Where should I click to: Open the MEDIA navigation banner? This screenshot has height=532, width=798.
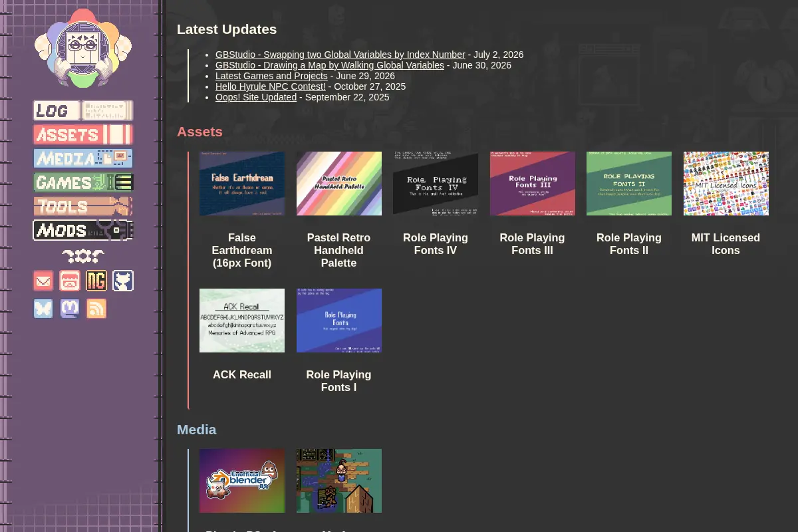pos(83,158)
